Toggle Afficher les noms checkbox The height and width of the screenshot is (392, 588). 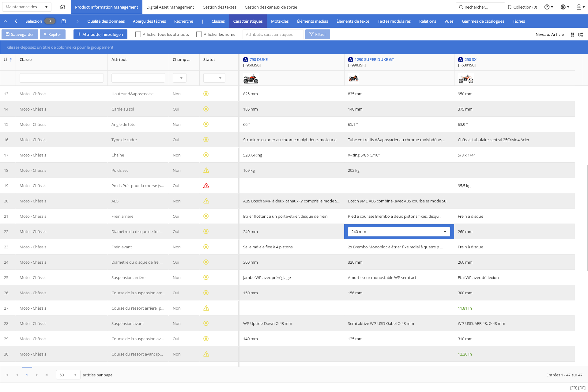pyautogui.click(x=199, y=34)
